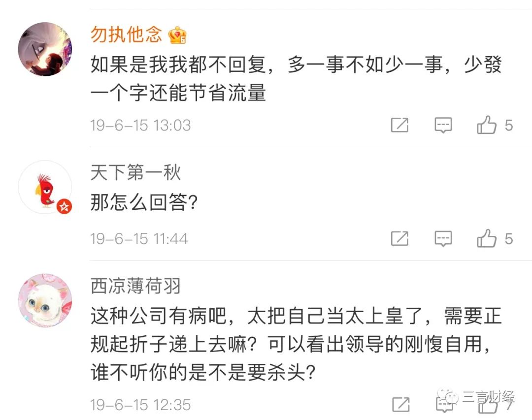Open 天下第一秋's profile via username
Image resolution: width=532 pixels, height=420 pixels.
(135, 173)
